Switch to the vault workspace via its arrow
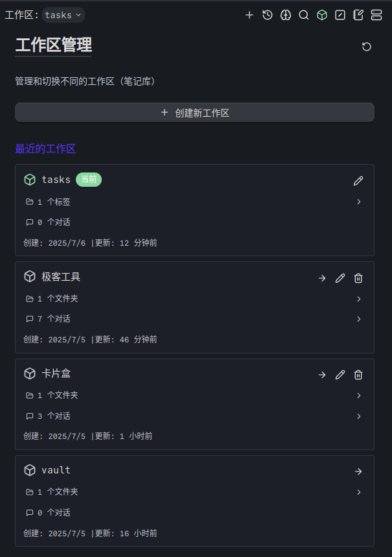Viewport: 392px width, 557px height. (x=358, y=471)
